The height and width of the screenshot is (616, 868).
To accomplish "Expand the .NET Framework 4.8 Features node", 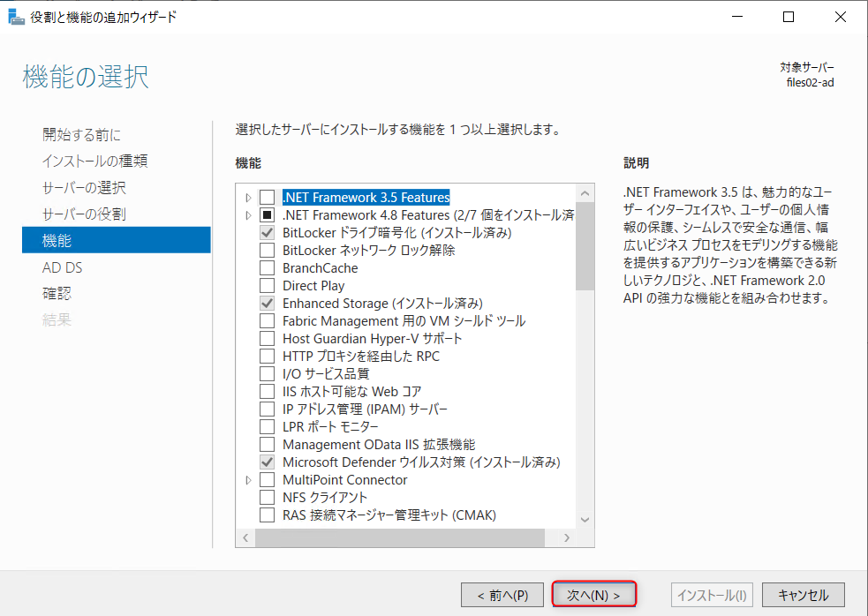I will point(247,214).
